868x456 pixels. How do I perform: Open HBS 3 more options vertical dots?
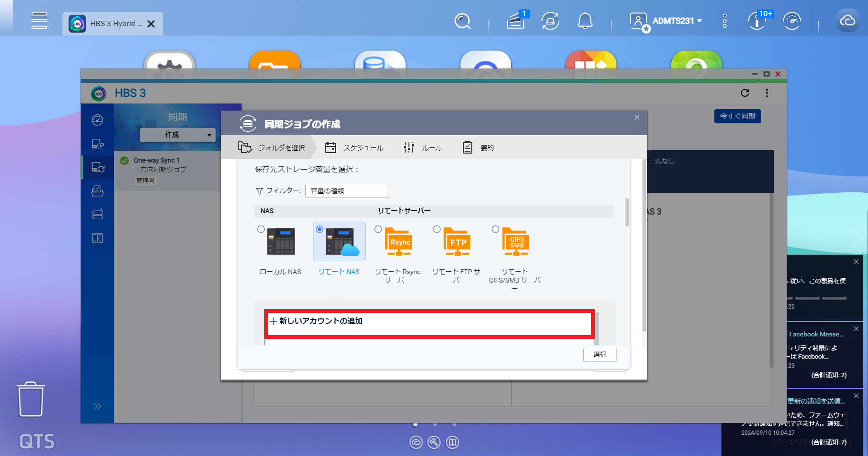click(x=767, y=93)
